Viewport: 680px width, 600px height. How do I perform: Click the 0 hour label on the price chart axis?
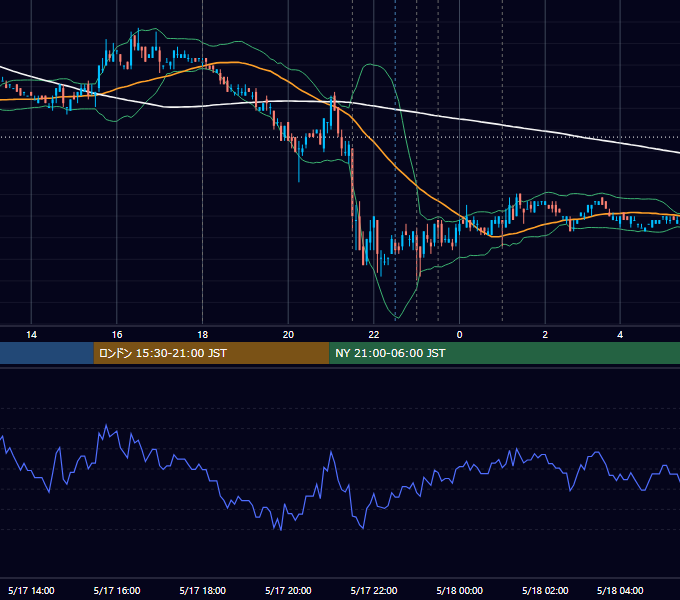tap(460, 335)
